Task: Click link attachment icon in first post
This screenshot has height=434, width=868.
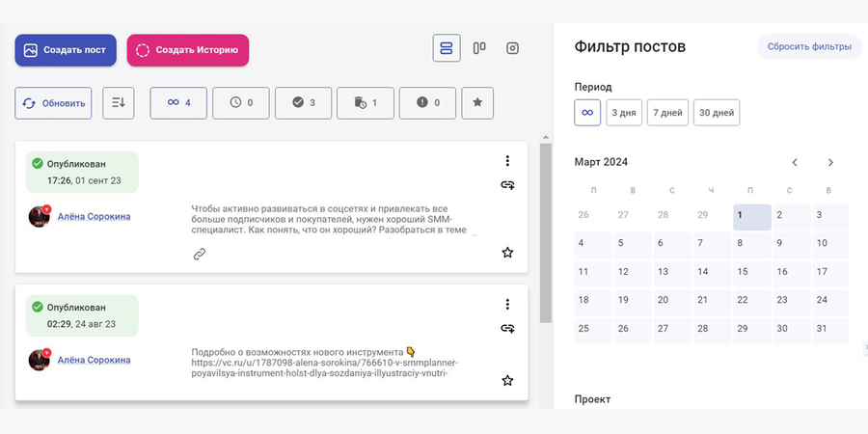Action: tap(200, 254)
